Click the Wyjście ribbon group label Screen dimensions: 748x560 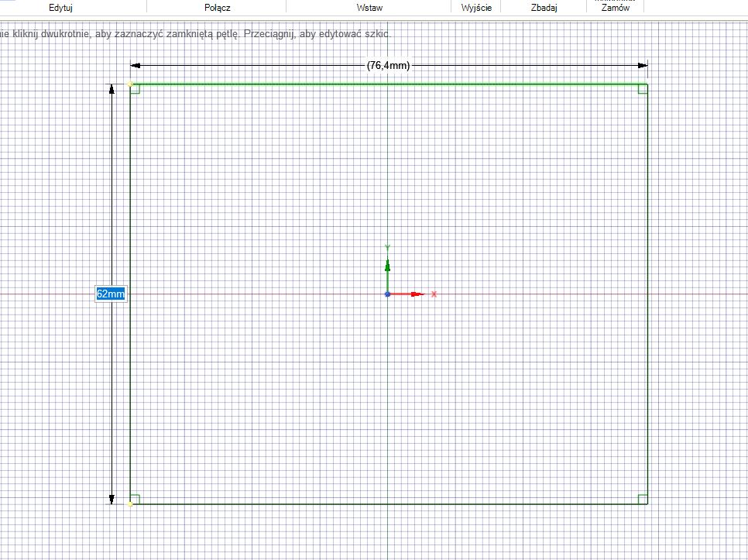tap(476, 8)
